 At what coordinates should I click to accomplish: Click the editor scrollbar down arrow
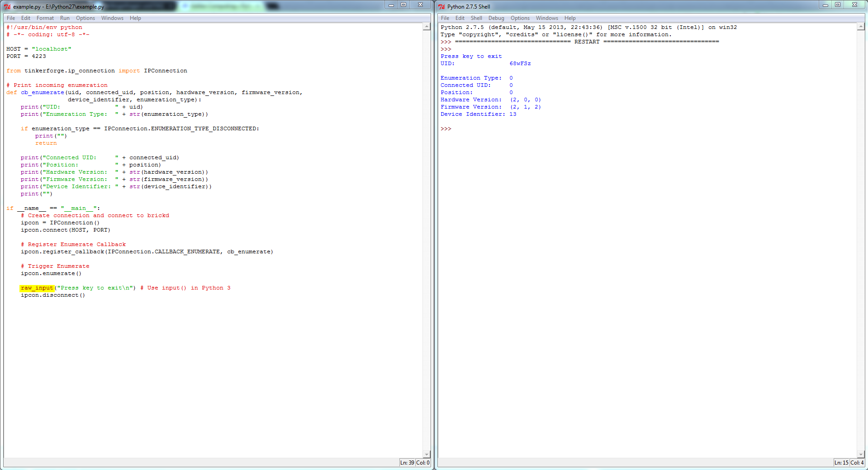[x=427, y=454]
